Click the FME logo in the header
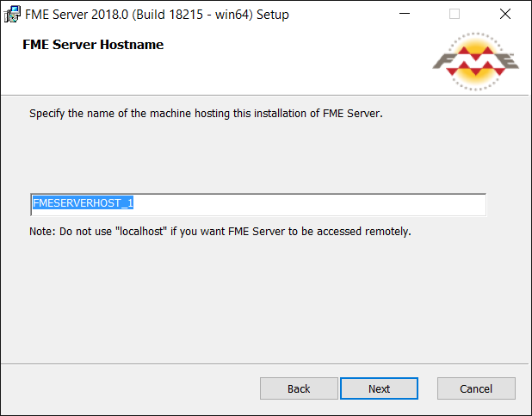 click(x=476, y=61)
